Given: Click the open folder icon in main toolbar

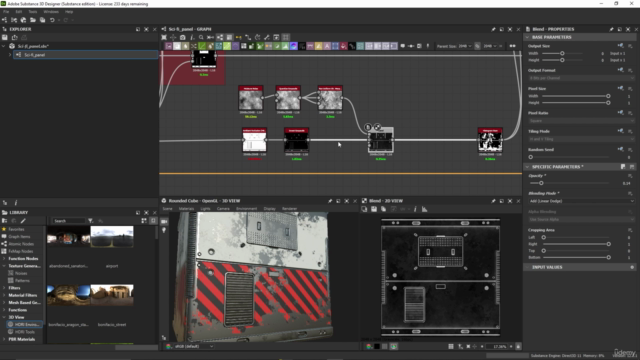Looking at the screenshot, I should coord(33,20).
